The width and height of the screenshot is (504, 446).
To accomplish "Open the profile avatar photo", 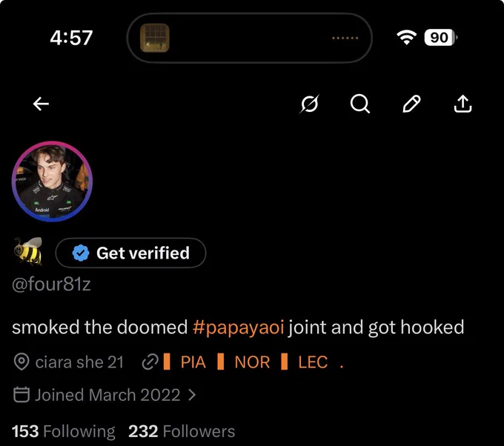I will [52, 182].
